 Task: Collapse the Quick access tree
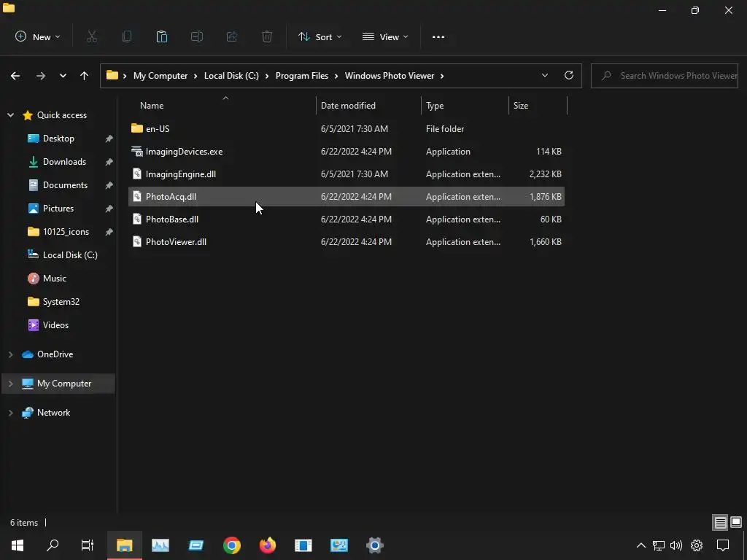coord(10,114)
